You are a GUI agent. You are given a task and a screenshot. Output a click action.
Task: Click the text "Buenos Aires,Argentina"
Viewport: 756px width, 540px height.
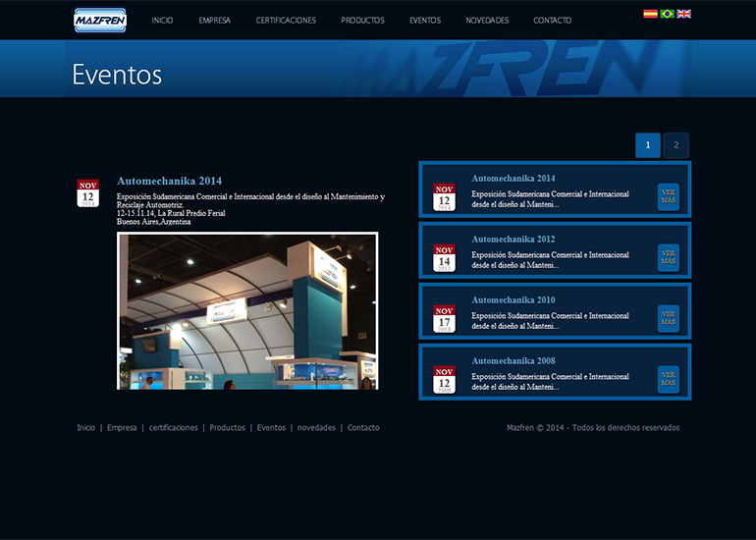(154, 222)
